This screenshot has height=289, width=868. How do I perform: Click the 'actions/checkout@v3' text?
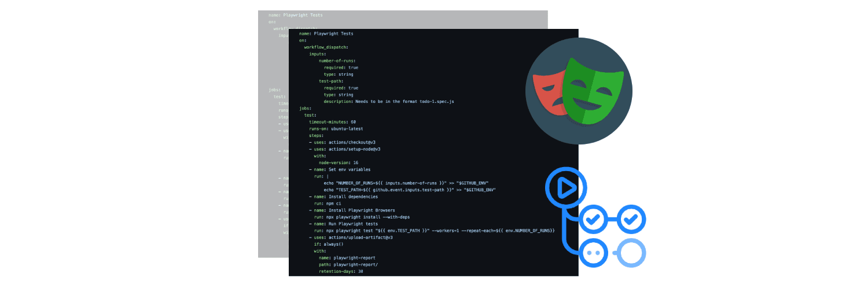click(353, 142)
